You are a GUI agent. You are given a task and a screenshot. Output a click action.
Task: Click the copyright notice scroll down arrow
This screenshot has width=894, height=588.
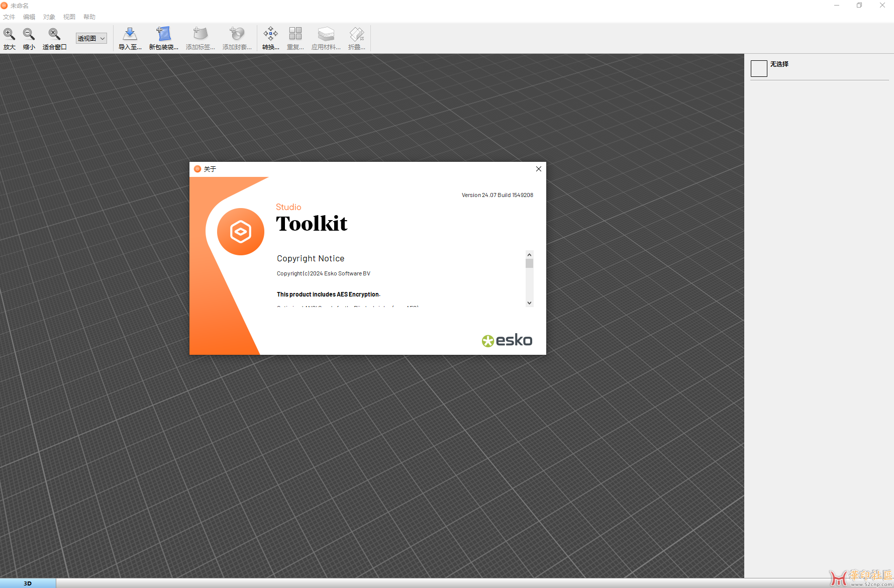click(529, 303)
